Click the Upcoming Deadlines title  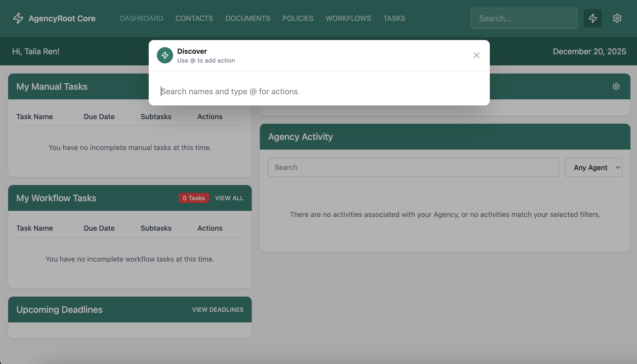point(59,310)
